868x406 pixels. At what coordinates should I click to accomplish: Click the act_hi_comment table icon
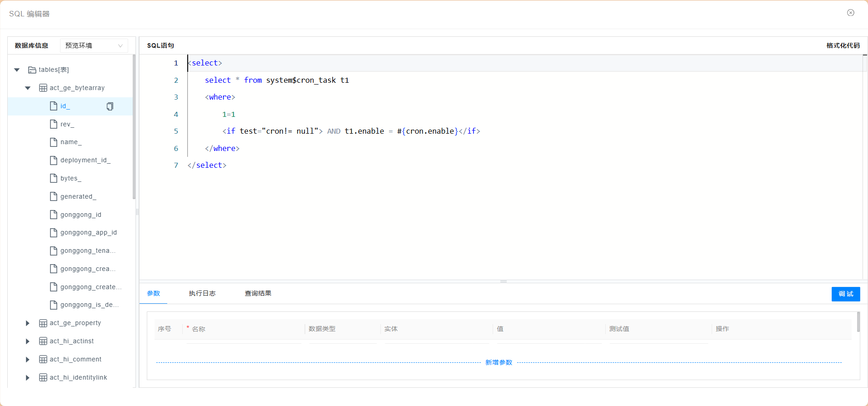pos(43,359)
